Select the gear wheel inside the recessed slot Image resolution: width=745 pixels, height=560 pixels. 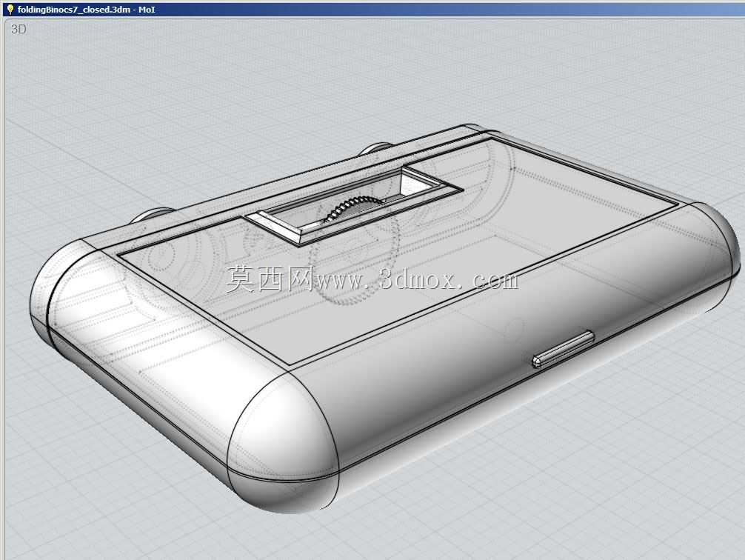(353, 207)
